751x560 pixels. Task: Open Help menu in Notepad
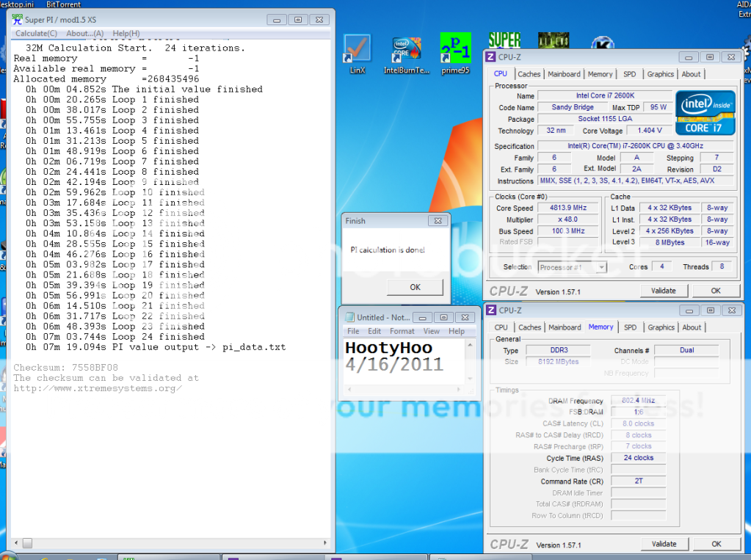pyautogui.click(x=457, y=331)
